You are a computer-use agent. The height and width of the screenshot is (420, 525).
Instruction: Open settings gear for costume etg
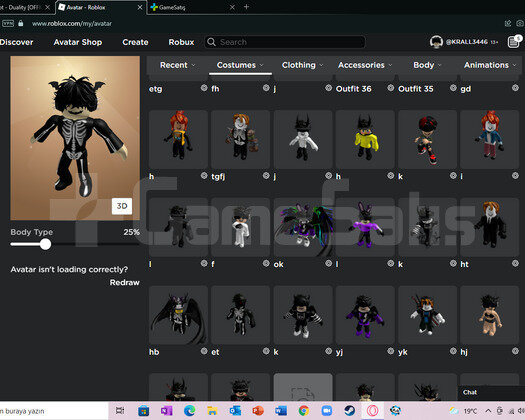204,88
